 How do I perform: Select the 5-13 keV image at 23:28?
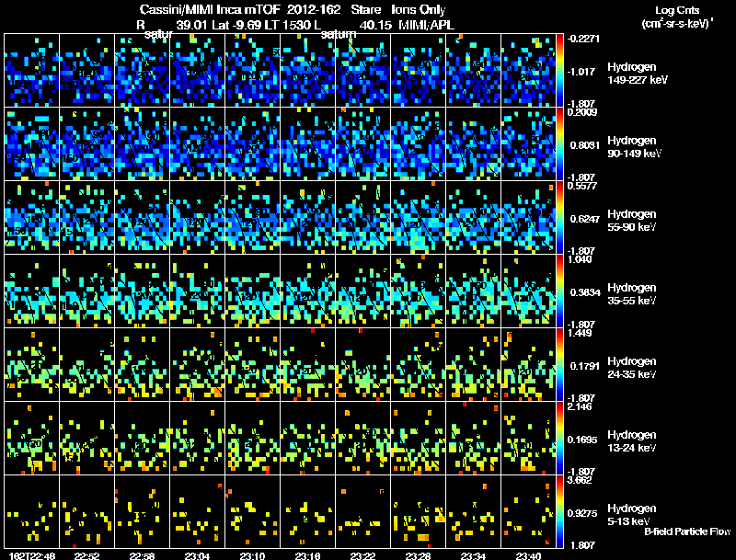click(x=419, y=511)
